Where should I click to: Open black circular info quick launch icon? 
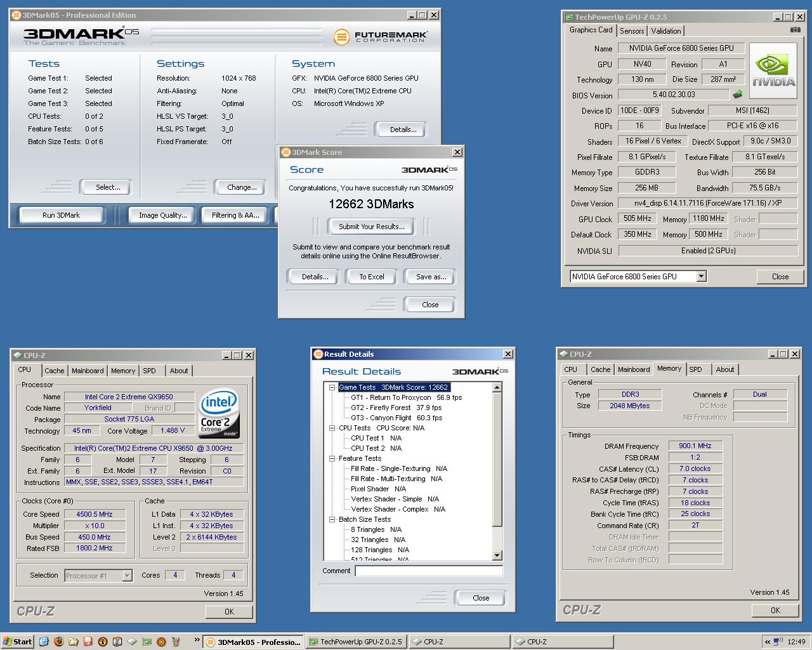tap(103, 642)
